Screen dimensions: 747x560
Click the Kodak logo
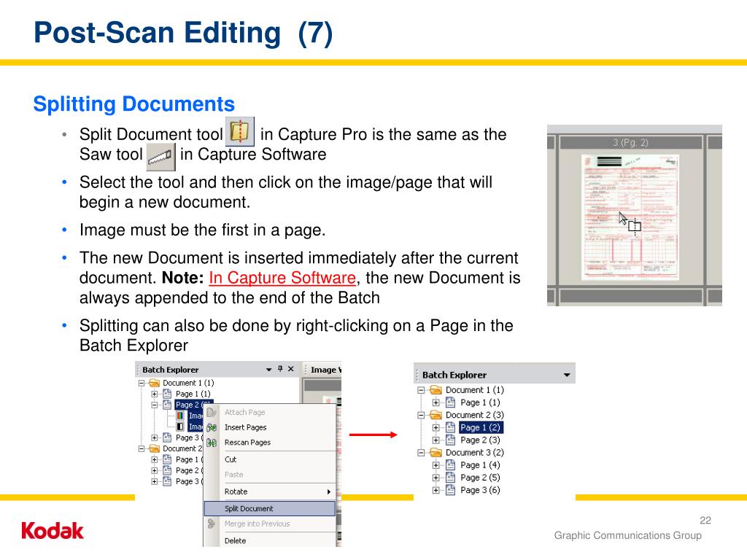[53, 531]
